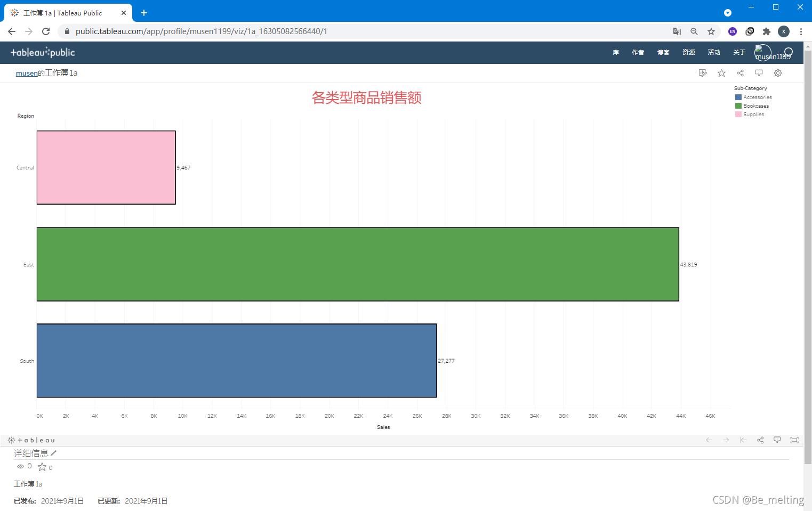Open Chrome profile avatar X

[x=784, y=31]
